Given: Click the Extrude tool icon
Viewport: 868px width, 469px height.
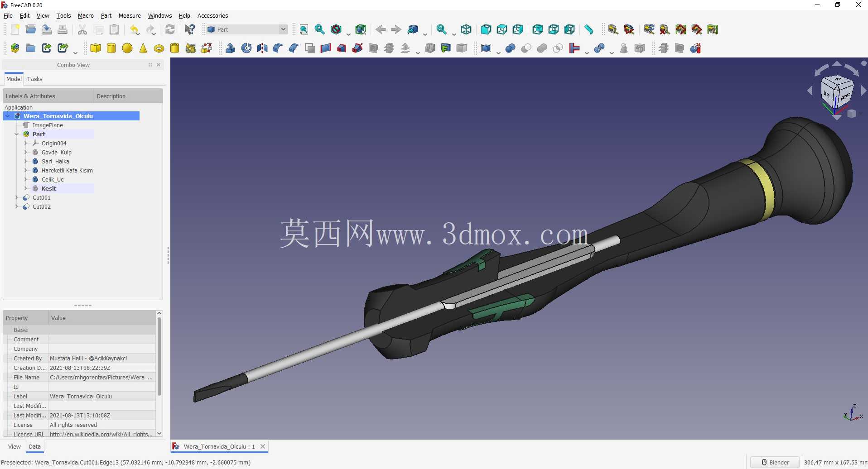Looking at the screenshot, I should pyautogui.click(x=231, y=48).
